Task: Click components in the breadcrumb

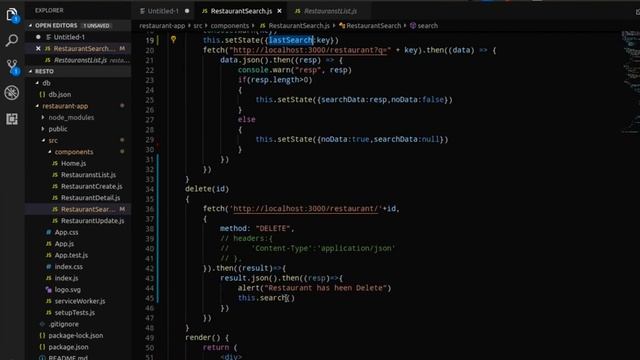Action: click(229, 25)
